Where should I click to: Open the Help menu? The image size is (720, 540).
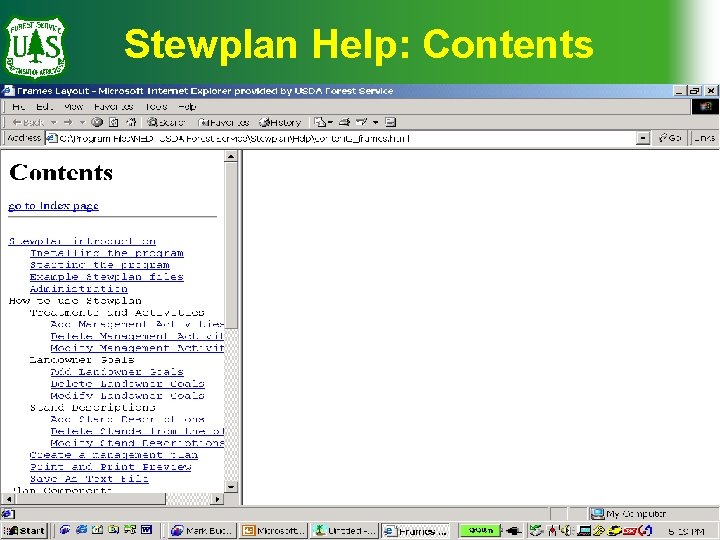tap(187, 107)
